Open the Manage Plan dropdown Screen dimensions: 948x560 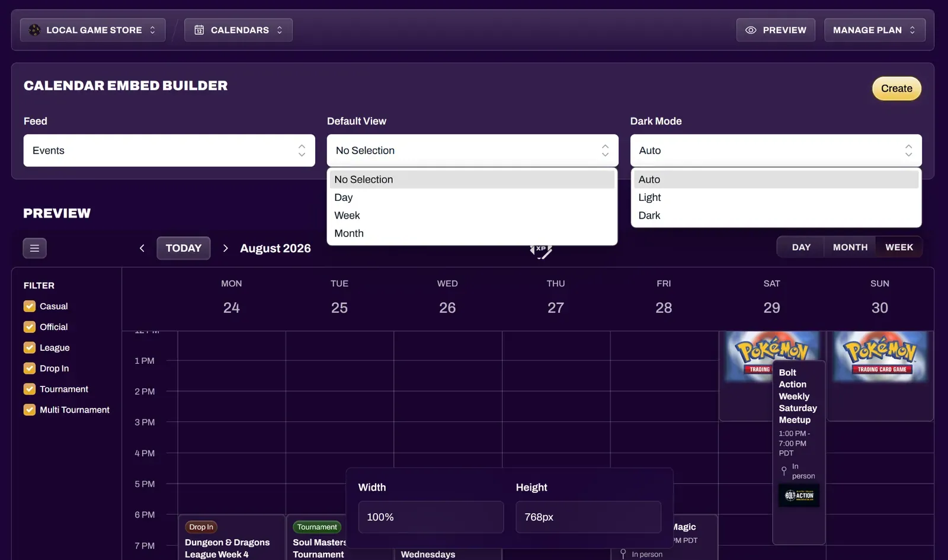(875, 30)
